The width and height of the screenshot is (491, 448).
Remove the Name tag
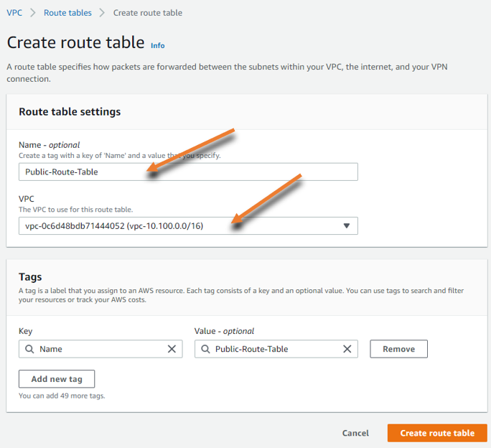[x=398, y=349]
